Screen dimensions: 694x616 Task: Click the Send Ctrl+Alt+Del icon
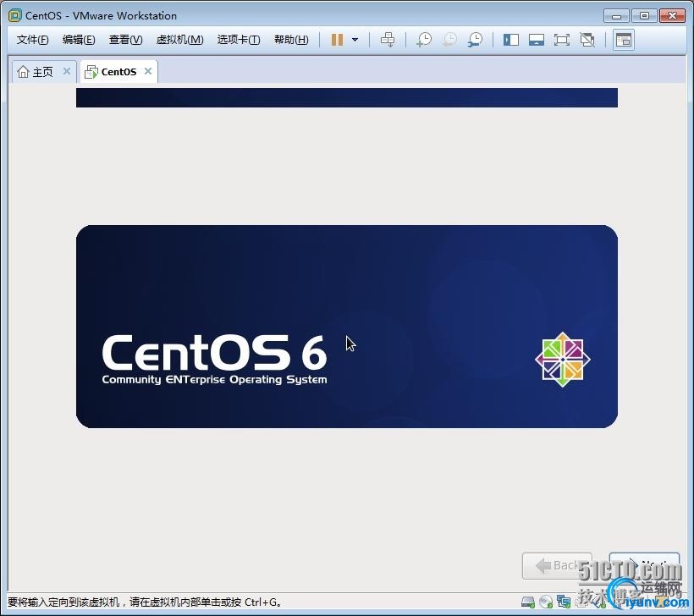[x=388, y=40]
